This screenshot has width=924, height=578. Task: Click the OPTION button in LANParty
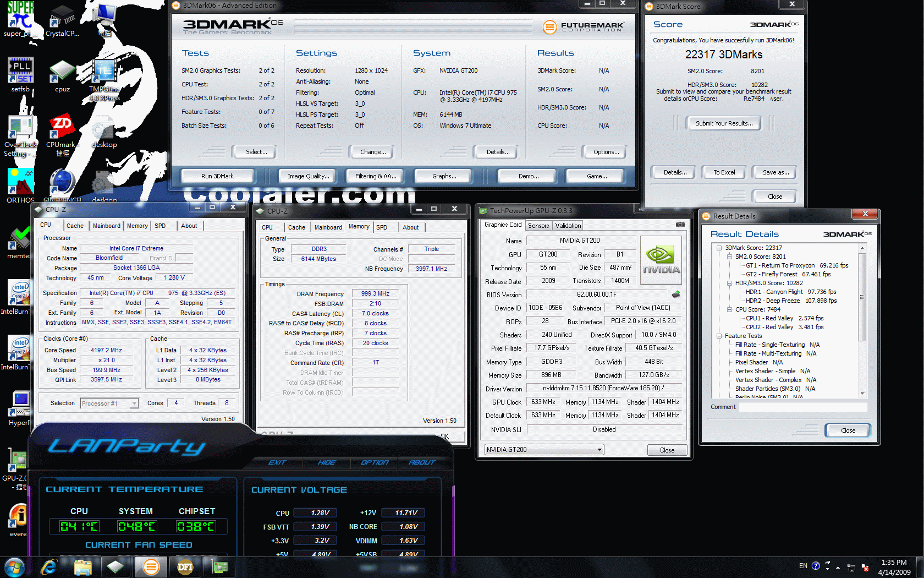click(375, 462)
